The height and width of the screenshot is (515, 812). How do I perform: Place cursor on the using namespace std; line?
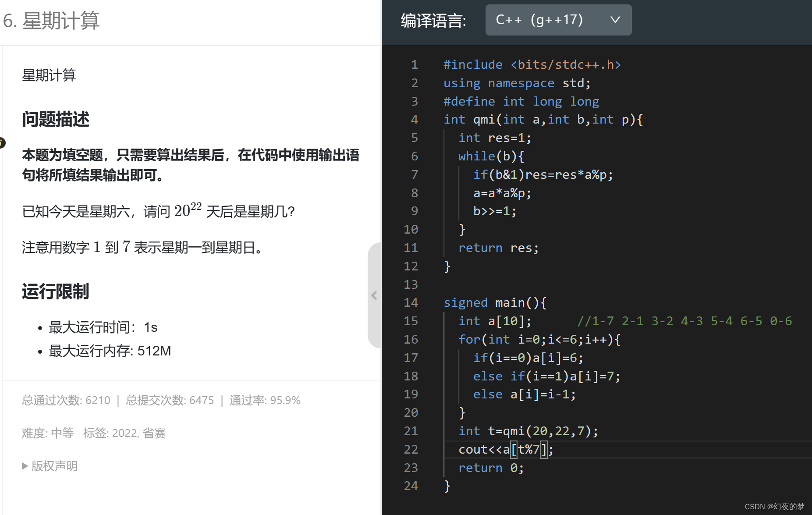517,83
